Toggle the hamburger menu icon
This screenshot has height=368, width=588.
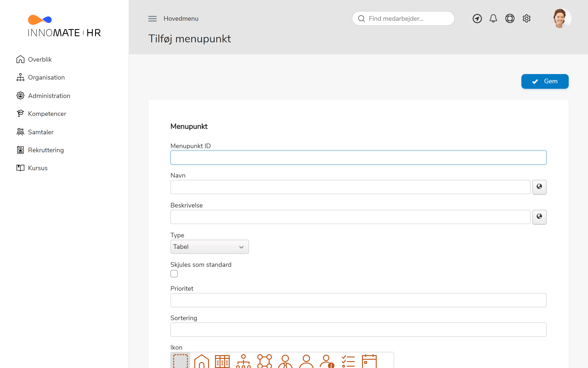pyautogui.click(x=152, y=18)
